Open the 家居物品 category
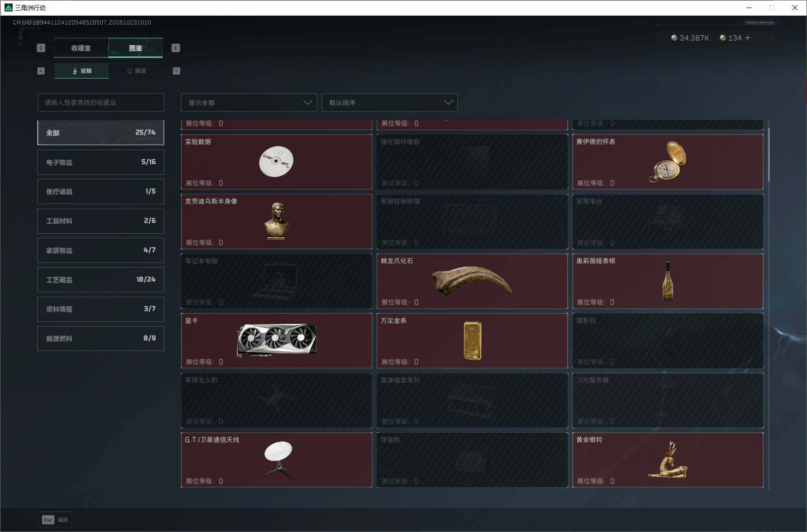Viewport: 807px width, 532px height. (x=101, y=250)
